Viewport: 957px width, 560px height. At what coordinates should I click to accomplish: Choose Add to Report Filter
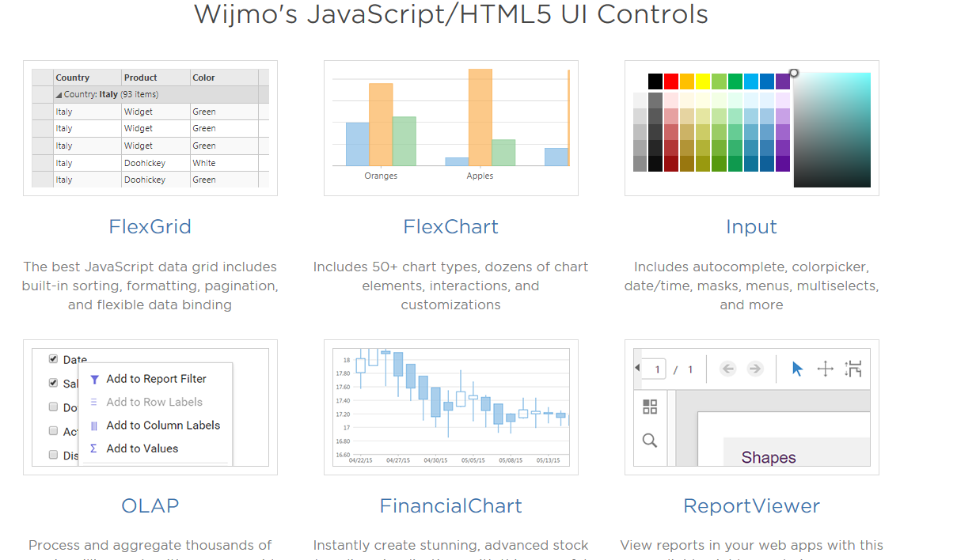155,379
